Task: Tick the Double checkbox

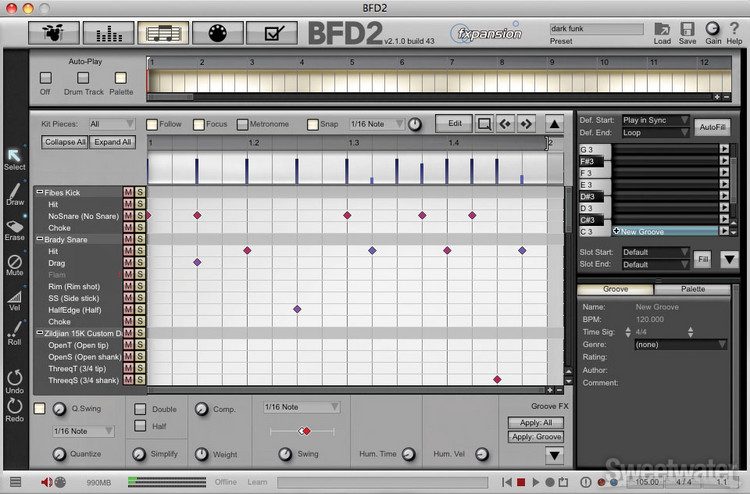Action: 140,409
